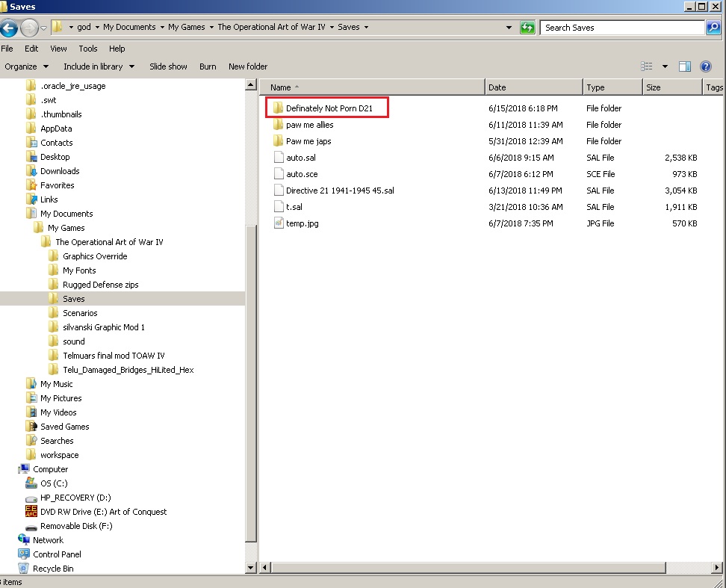Click My Games breadcrumb in address bar
The width and height of the screenshot is (726, 588).
click(x=187, y=28)
